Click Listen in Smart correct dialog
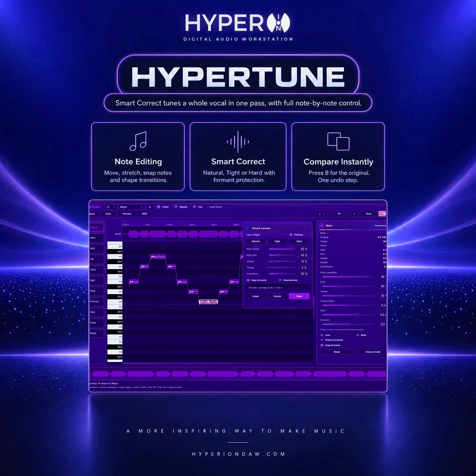The width and height of the screenshot is (476, 476). pos(256,296)
